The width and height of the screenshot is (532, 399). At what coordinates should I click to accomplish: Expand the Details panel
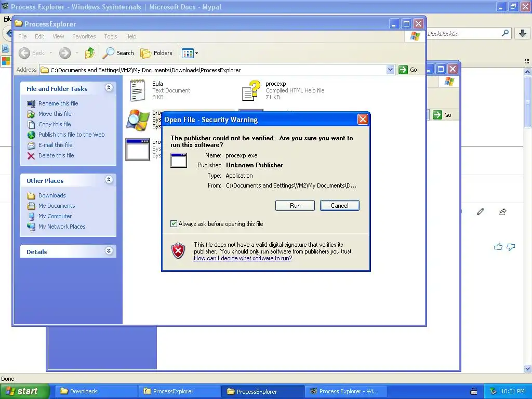(109, 251)
